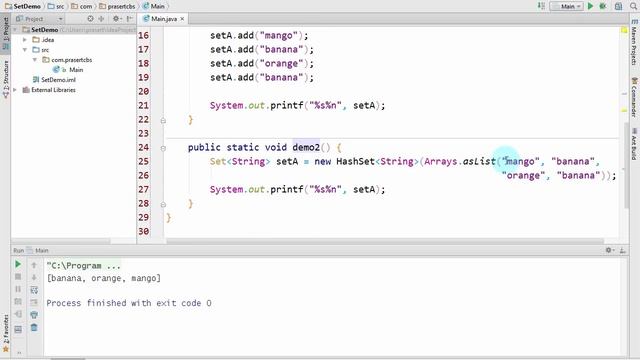
Task: Open the Project tool window tab
Action: (x=6, y=33)
